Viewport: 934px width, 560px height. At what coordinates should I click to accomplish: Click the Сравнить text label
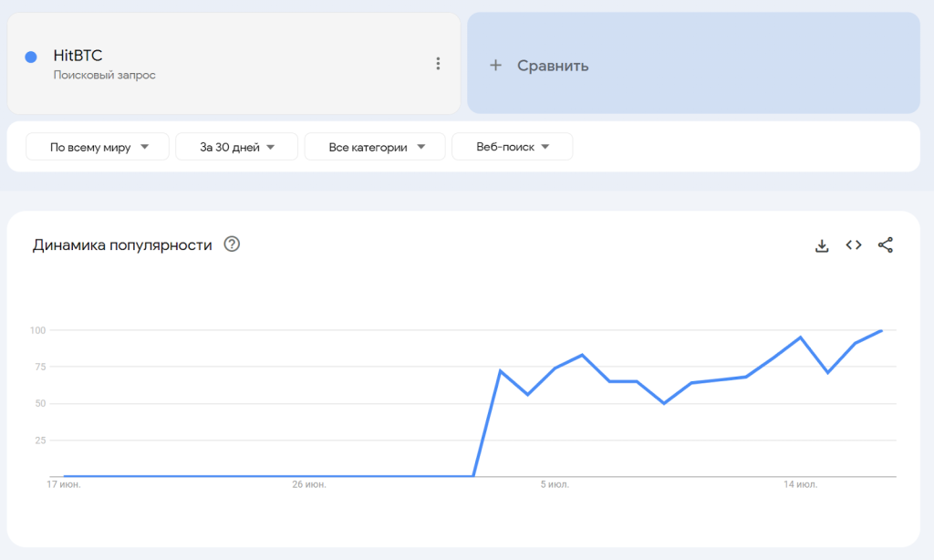click(x=553, y=66)
